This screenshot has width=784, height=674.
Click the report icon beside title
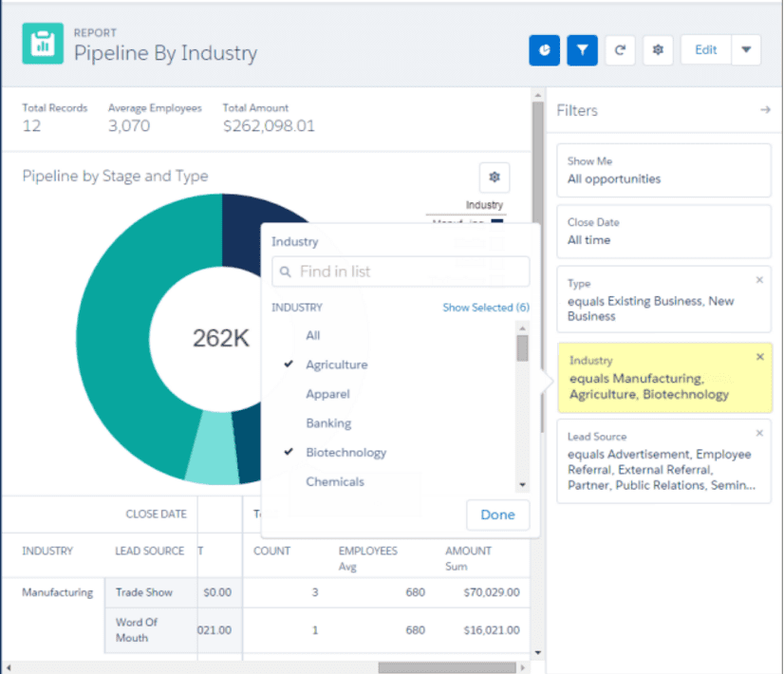[43, 44]
